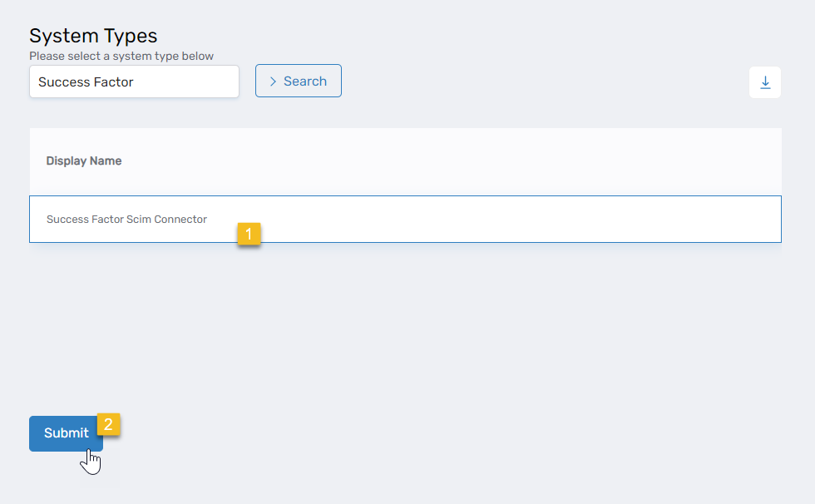Image resolution: width=815 pixels, height=504 pixels.
Task: Focus the system type search field
Action: click(x=134, y=82)
